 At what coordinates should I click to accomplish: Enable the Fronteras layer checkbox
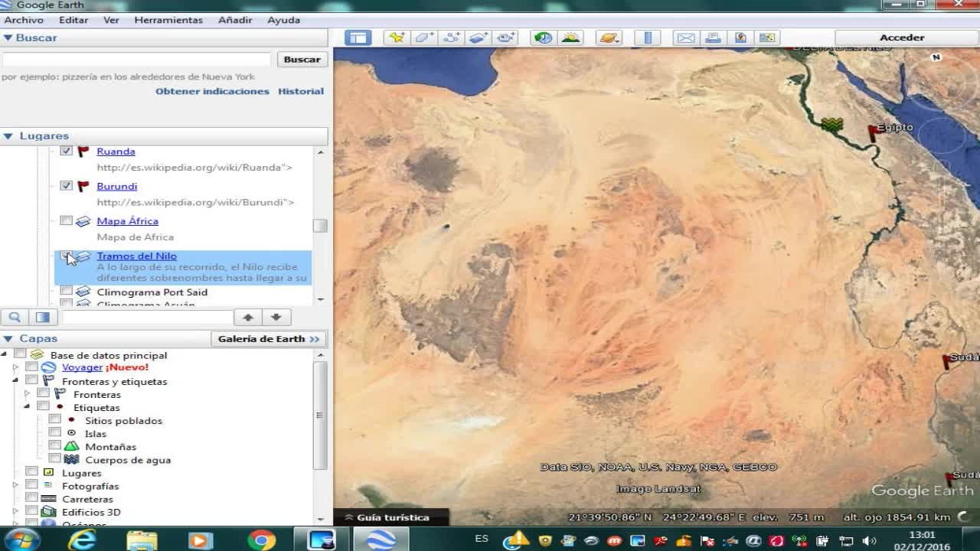[43, 393]
